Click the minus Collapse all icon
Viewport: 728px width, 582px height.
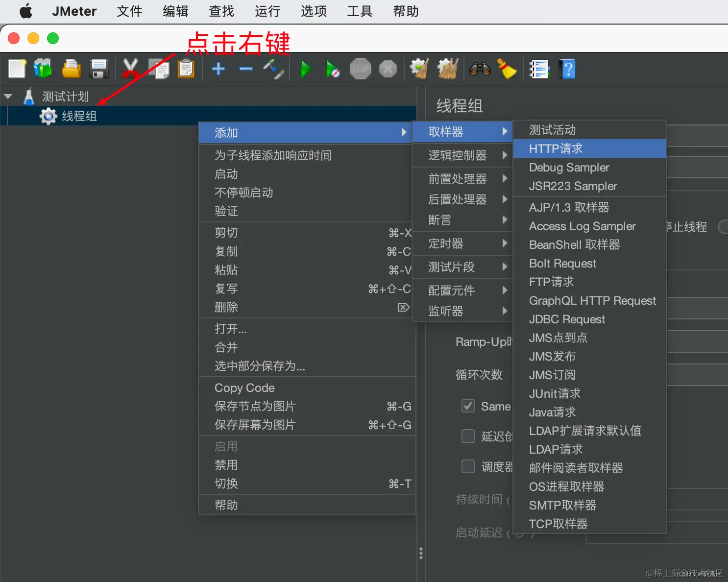(x=246, y=69)
